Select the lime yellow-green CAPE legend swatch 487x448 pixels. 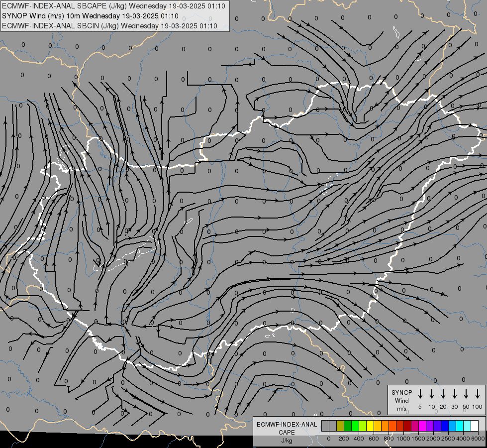pos(363,426)
